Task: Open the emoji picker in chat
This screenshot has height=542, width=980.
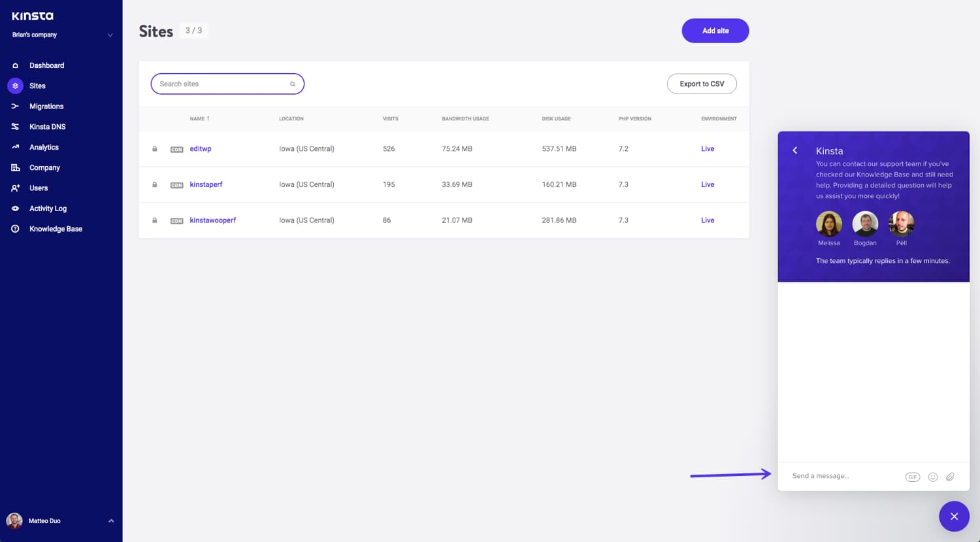Action: tap(932, 477)
